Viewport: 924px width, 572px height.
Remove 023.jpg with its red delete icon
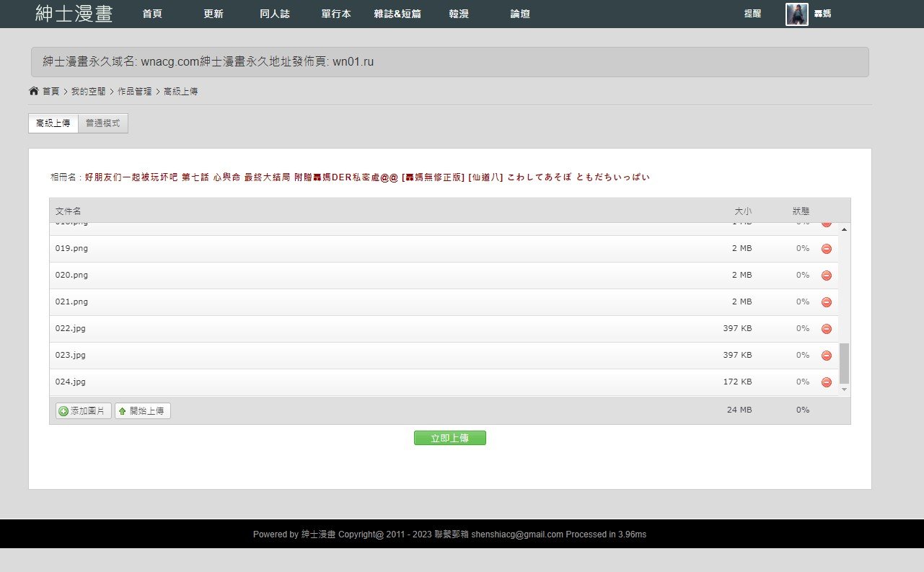(x=827, y=356)
